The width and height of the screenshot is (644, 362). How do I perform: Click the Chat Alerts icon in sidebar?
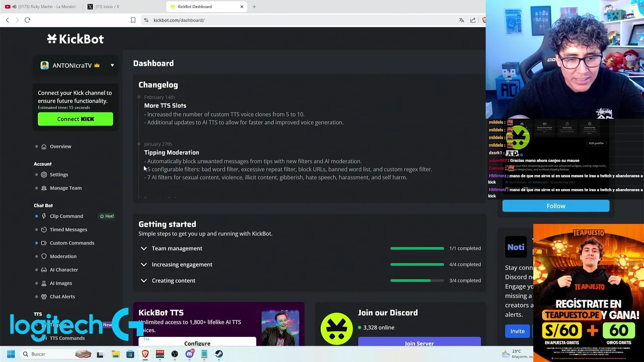point(44,297)
